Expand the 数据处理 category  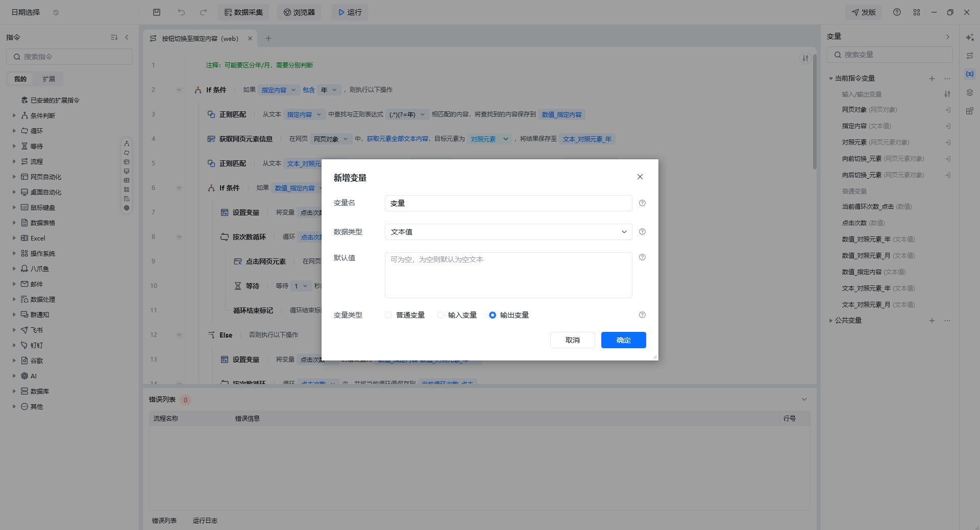(14, 299)
